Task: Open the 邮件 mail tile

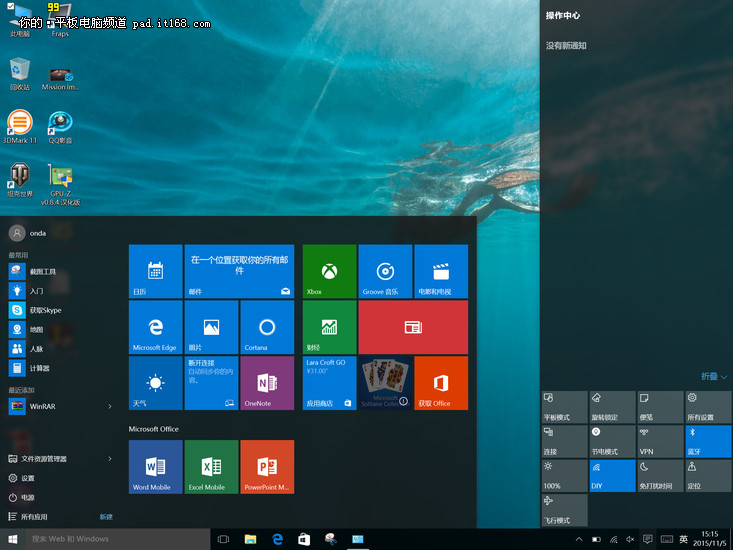Action: [239, 271]
